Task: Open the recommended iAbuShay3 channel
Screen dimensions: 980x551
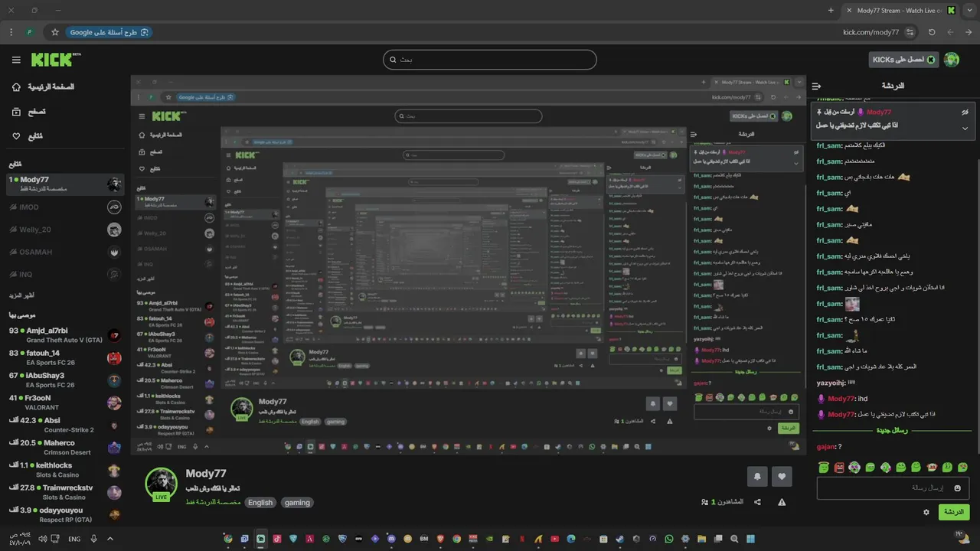Action: click(64, 380)
